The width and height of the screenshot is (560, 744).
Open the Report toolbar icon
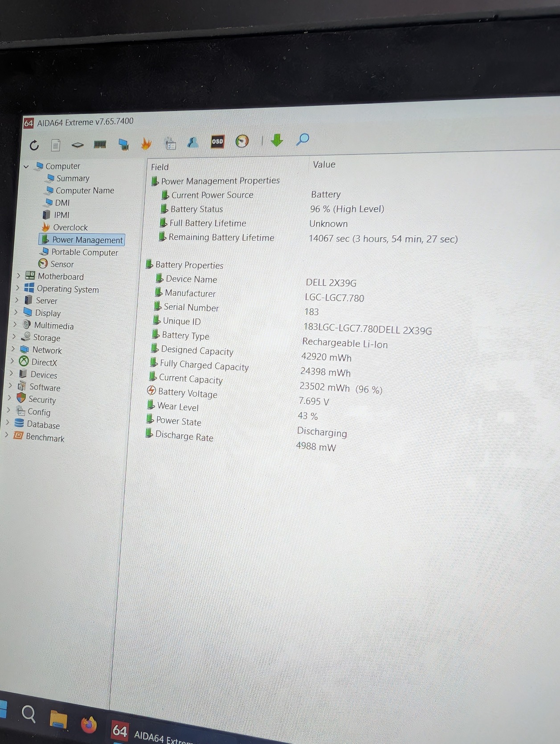point(56,145)
